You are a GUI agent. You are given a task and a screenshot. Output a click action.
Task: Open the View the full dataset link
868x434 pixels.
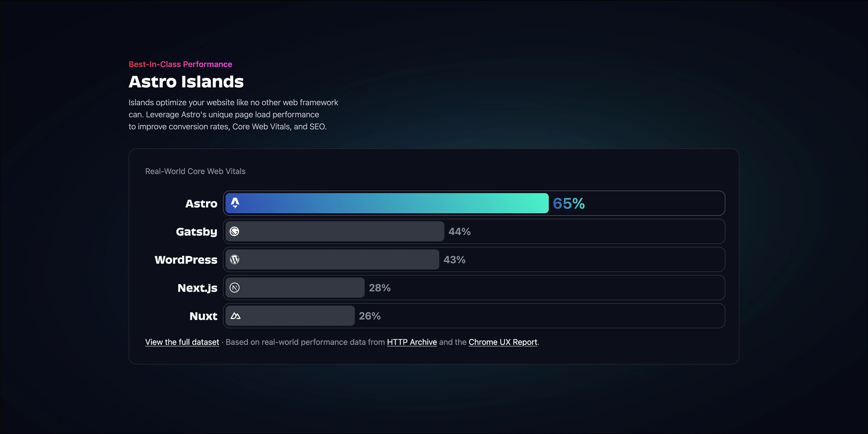(x=182, y=342)
